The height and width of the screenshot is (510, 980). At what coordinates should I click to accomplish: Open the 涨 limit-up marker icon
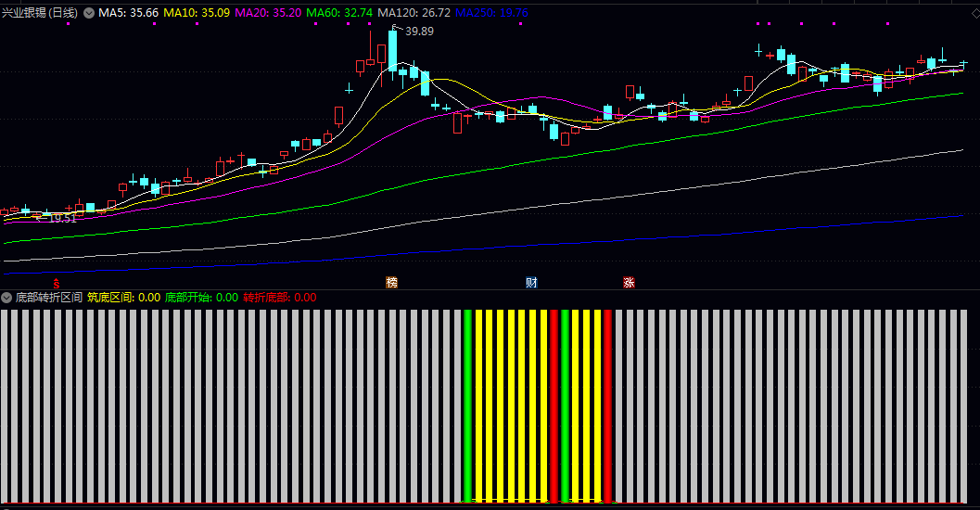click(x=629, y=283)
